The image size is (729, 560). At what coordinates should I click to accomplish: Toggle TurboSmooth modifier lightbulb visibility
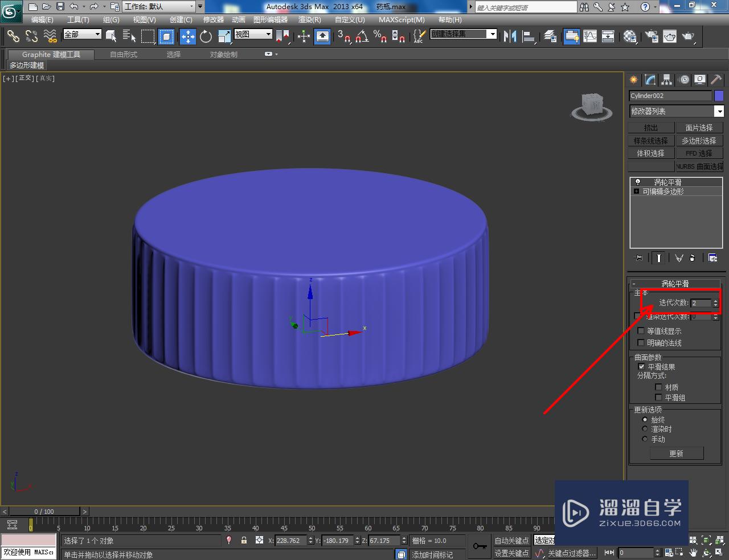[x=637, y=182]
